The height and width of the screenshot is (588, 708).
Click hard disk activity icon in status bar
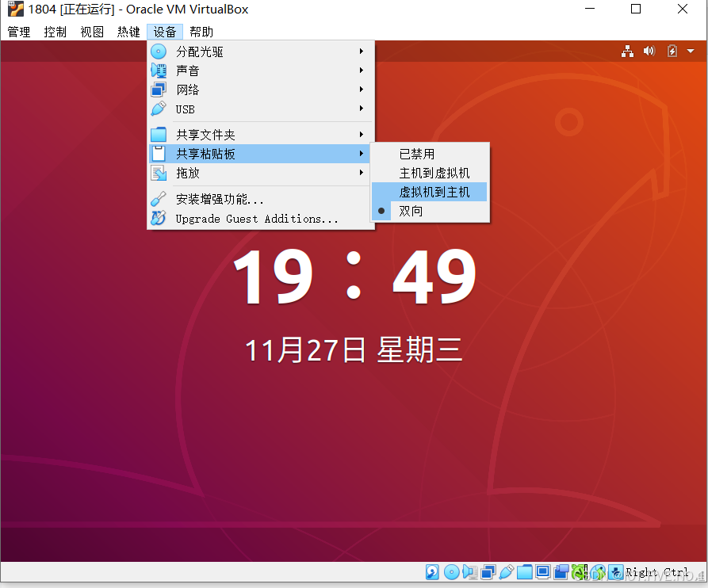[x=432, y=572]
